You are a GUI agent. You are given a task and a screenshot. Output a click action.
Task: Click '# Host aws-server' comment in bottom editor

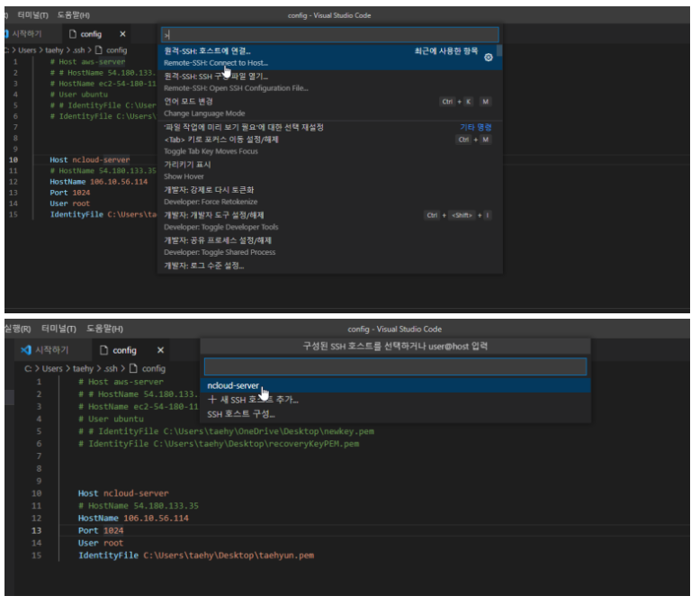(x=121, y=382)
